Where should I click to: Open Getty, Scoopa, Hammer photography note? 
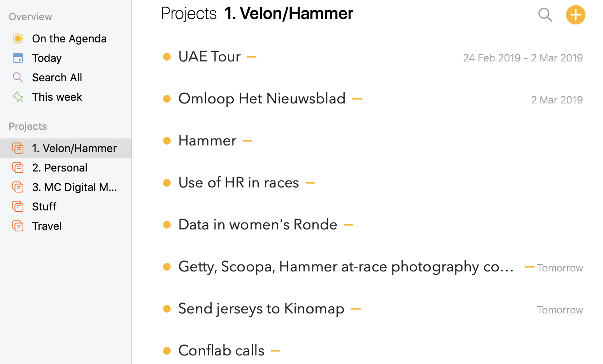pyautogui.click(x=346, y=267)
